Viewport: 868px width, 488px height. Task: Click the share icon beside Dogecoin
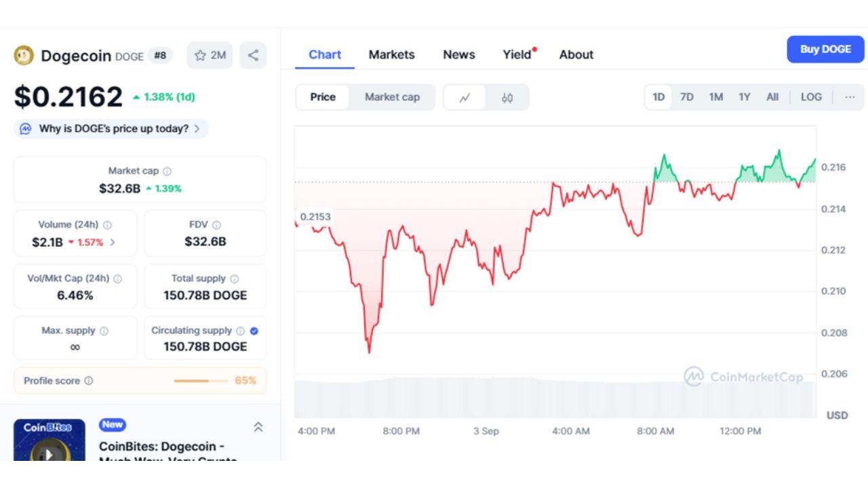253,56
